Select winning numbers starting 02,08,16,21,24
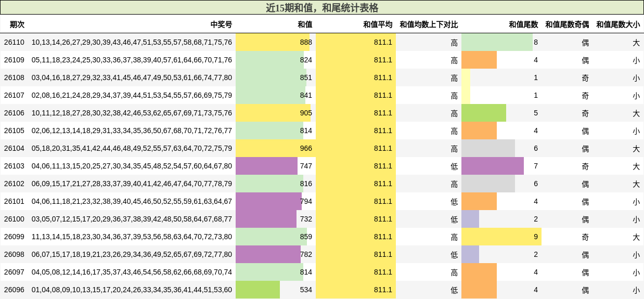This screenshot has height=299, width=644. tap(132, 95)
